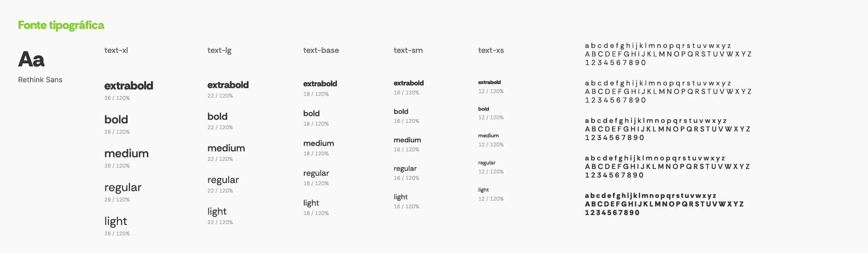This screenshot has height=253, width=868.
Task: Select the extrabold sample in text-xs column
Action: (x=490, y=82)
